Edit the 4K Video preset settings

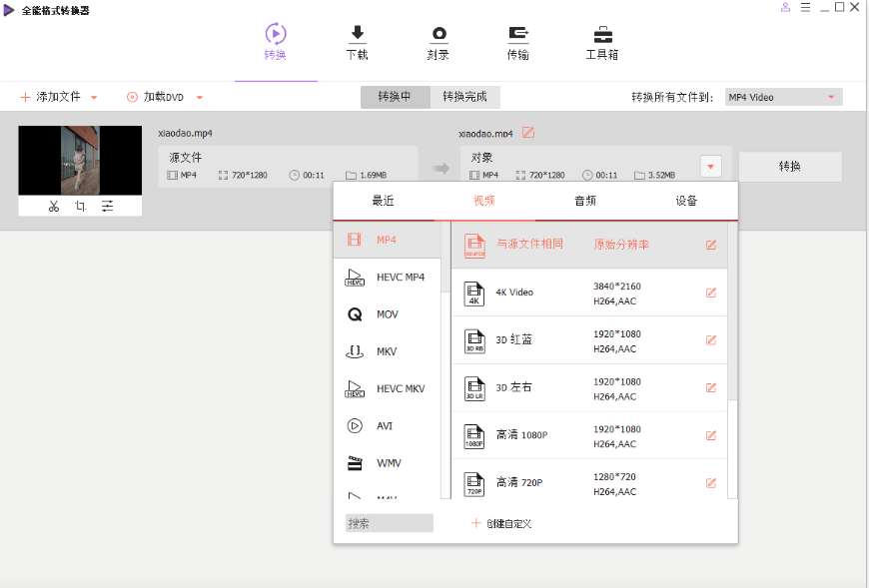tap(711, 293)
